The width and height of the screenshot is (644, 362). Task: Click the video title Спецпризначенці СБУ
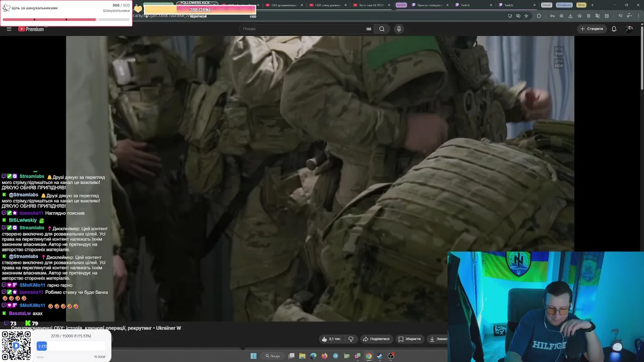(96, 328)
